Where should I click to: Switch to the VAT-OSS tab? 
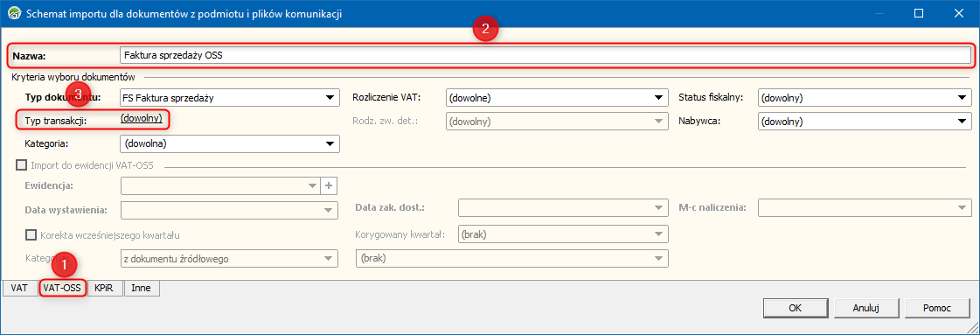coord(62,288)
